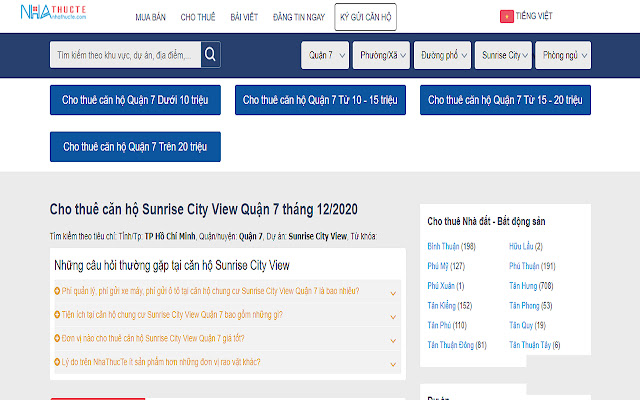Image resolution: width=640 pixels, height=400 pixels.
Task: Click heading Những câu hỏi thường gặp
Action: tap(172, 266)
